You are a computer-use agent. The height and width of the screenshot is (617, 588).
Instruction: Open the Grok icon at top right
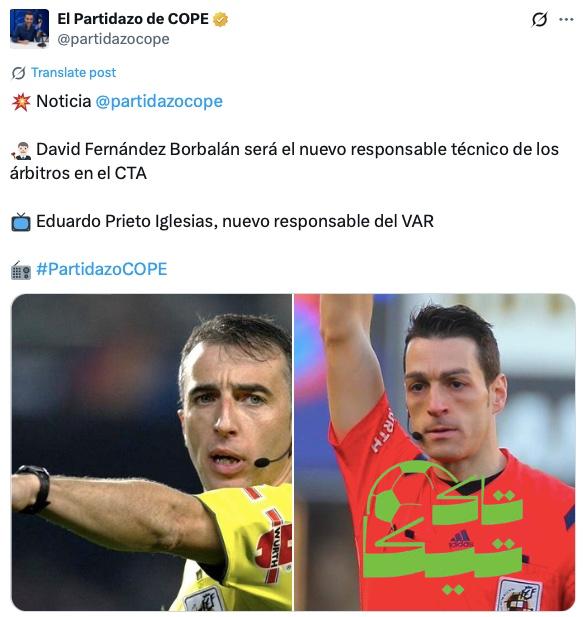click(539, 19)
